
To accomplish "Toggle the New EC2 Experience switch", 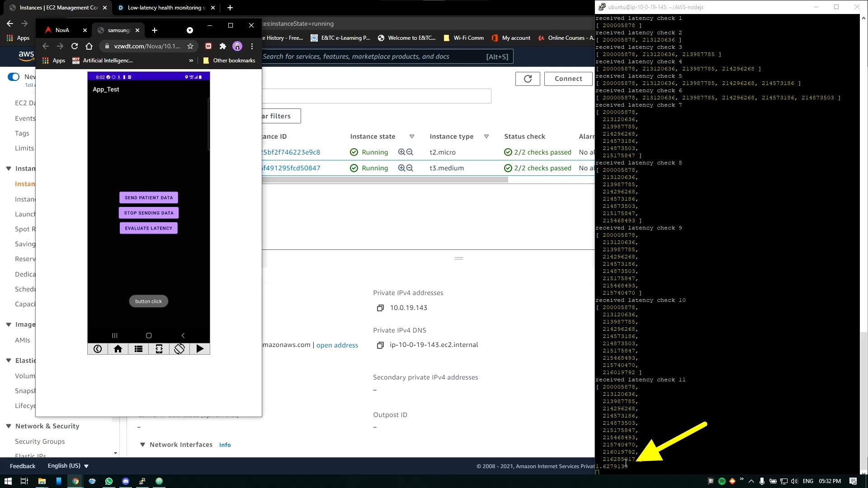I will pyautogui.click(x=14, y=77).
